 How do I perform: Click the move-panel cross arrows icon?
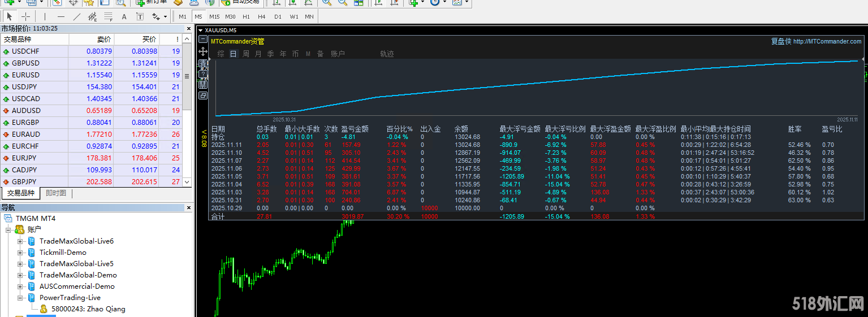tap(202, 51)
